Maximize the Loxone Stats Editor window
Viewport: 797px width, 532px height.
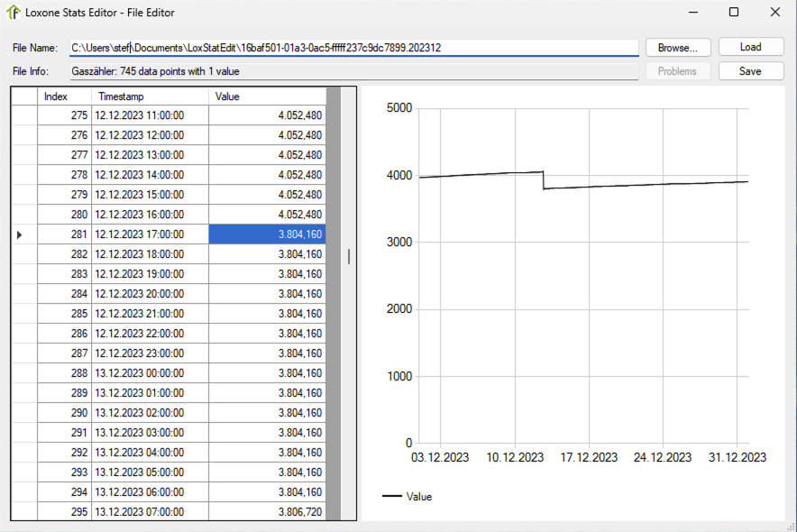(733, 13)
